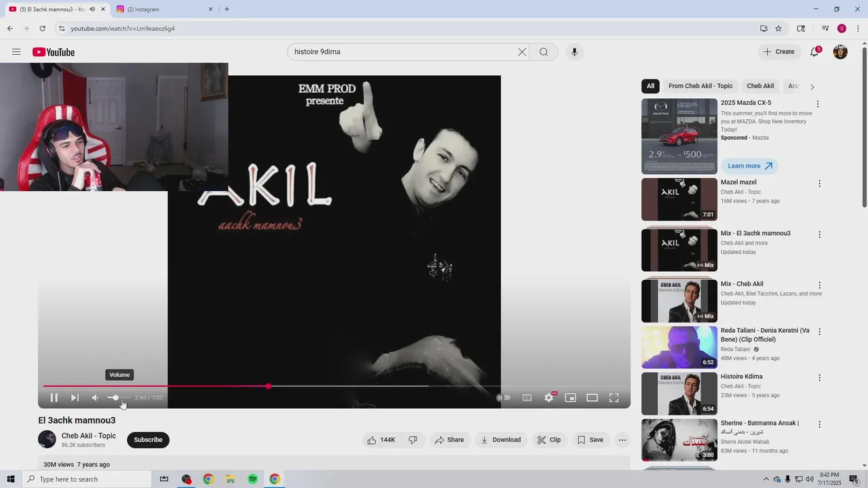The width and height of the screenshot is (868, 488).
Task: Open options for Mix - Cheb Akil
Action: tap(819, 285)
